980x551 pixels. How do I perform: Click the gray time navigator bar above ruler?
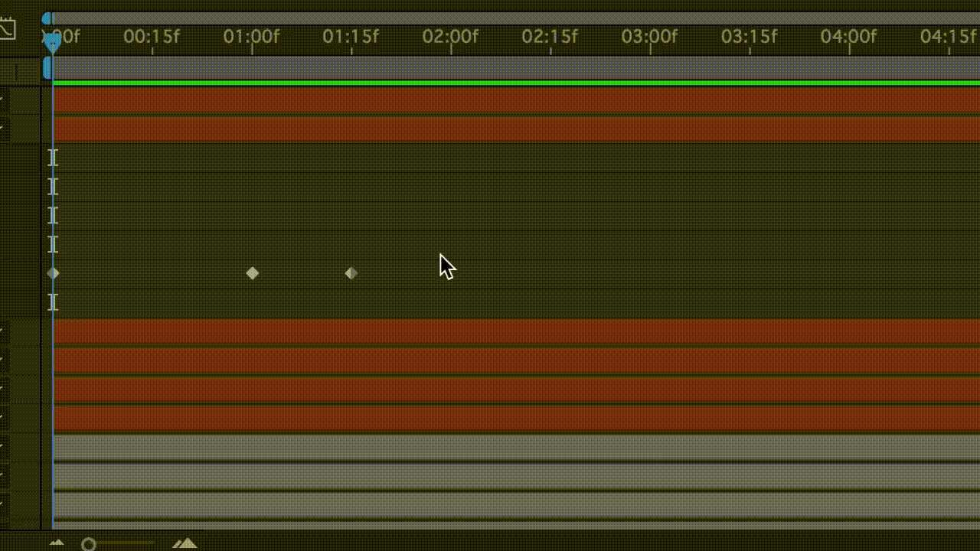[x=516, y=18]
